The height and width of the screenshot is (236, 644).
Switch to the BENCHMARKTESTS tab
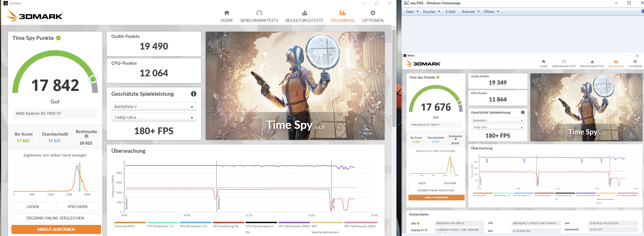[x=259, y=21]
